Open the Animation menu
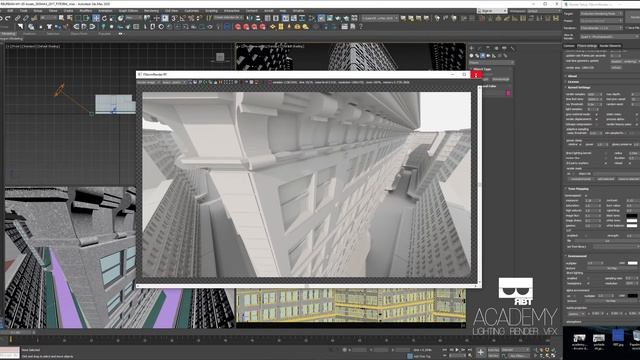The height and width of the screenshot is (360, 640). point(105,11)
